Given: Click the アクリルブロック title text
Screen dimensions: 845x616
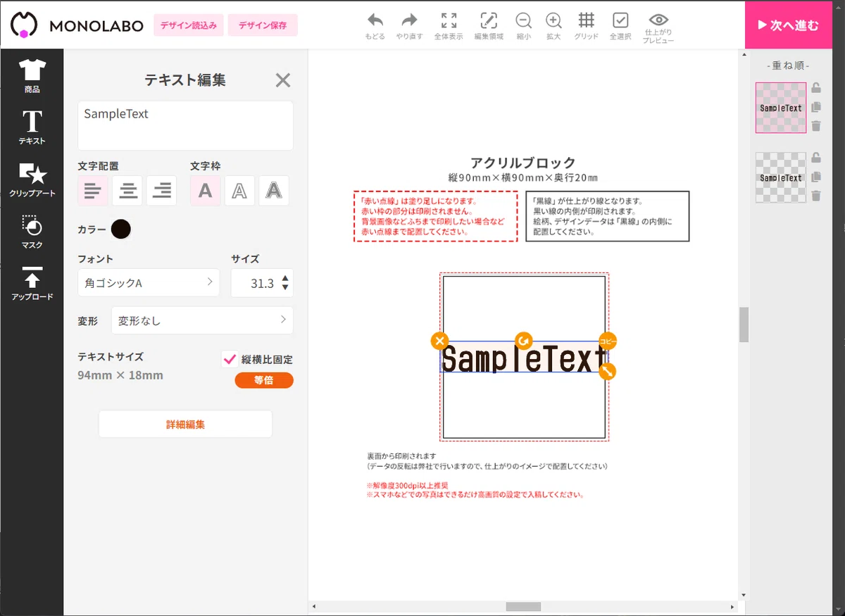Looking at the screenshot, I should pyautogui.click(x=523, y=163).
